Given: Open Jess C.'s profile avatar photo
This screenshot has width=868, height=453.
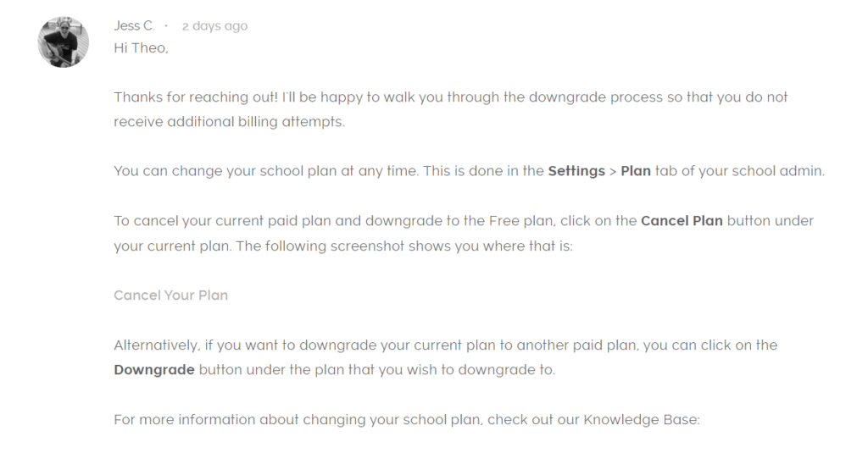Looking at the screenshot, I should (63, 42).
